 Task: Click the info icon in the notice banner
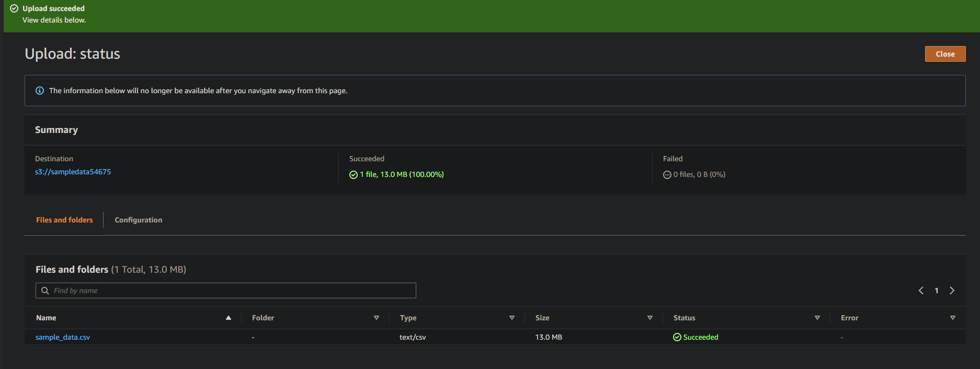pyautogui.click(x=40, y=91)
